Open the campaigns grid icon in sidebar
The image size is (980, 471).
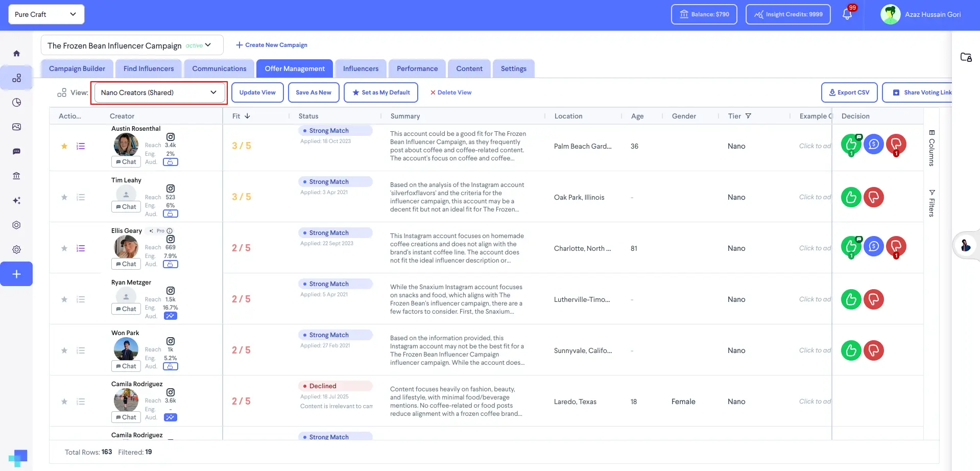(16, 78)
